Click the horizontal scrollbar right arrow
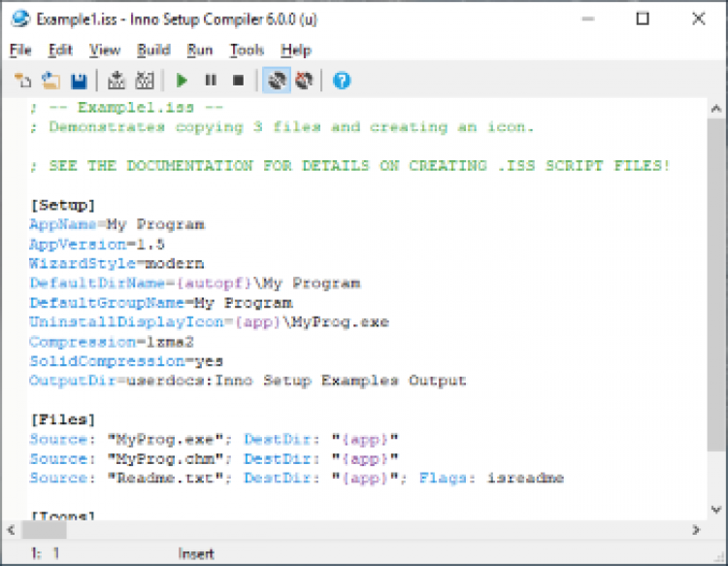 pyautogui.click(x=696, y=529)
